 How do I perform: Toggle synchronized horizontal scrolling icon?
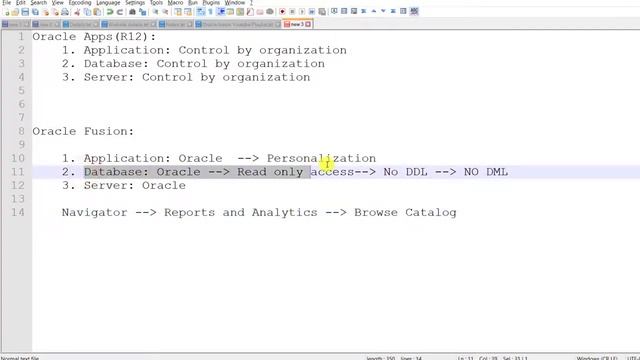[x=188, y=12]
